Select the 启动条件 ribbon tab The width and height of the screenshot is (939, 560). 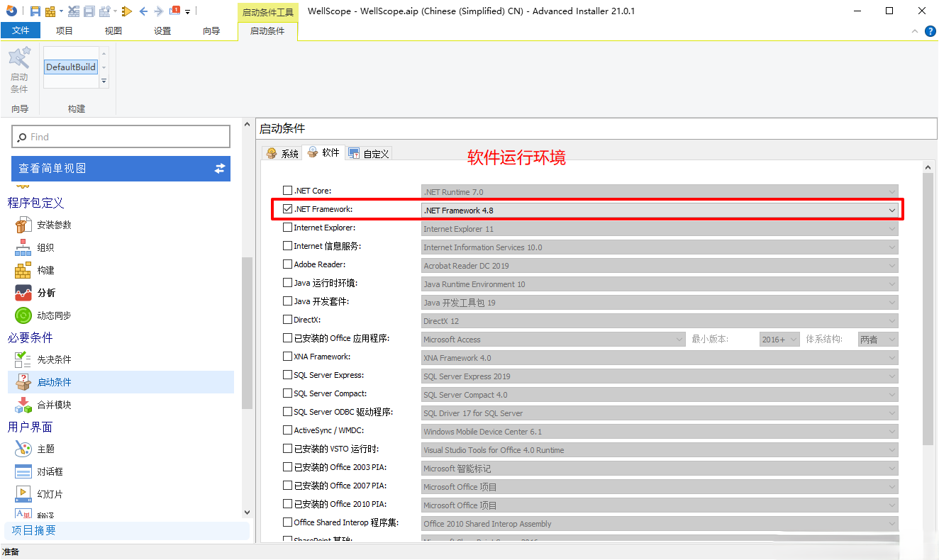[267, 30]
